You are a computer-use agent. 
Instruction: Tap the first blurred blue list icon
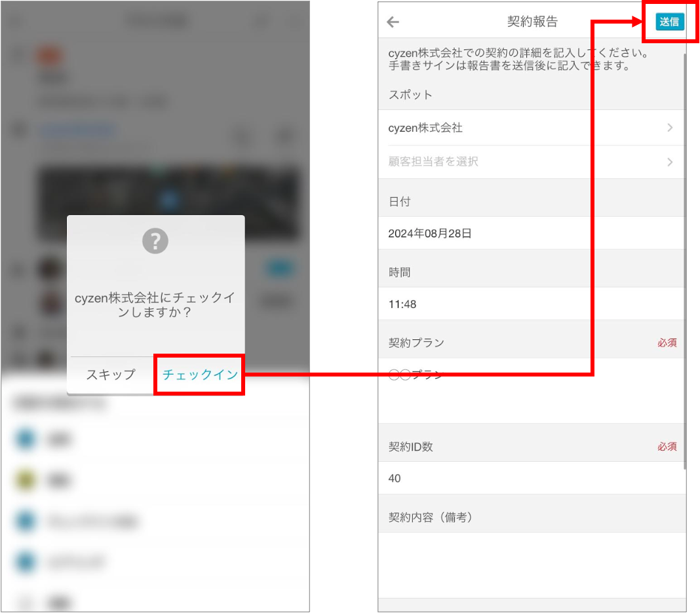click(x=26, y=439)
